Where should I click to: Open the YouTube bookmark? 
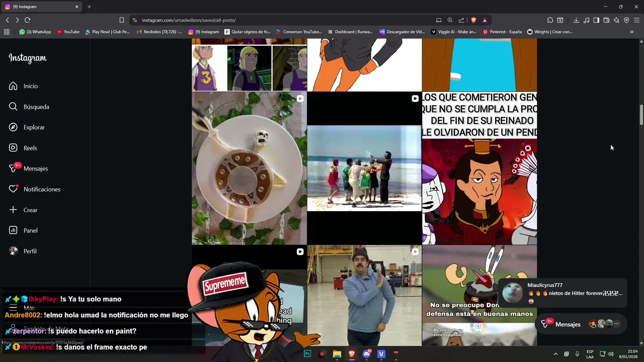[68, 32]
